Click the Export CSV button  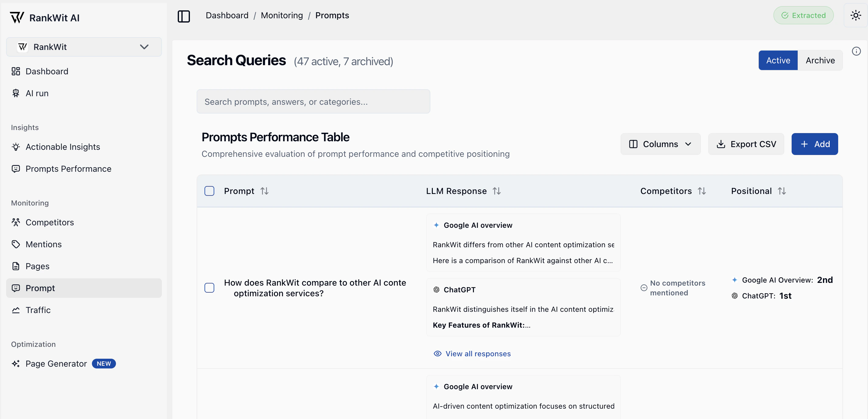pyautogui.click(x=746, y=144)
